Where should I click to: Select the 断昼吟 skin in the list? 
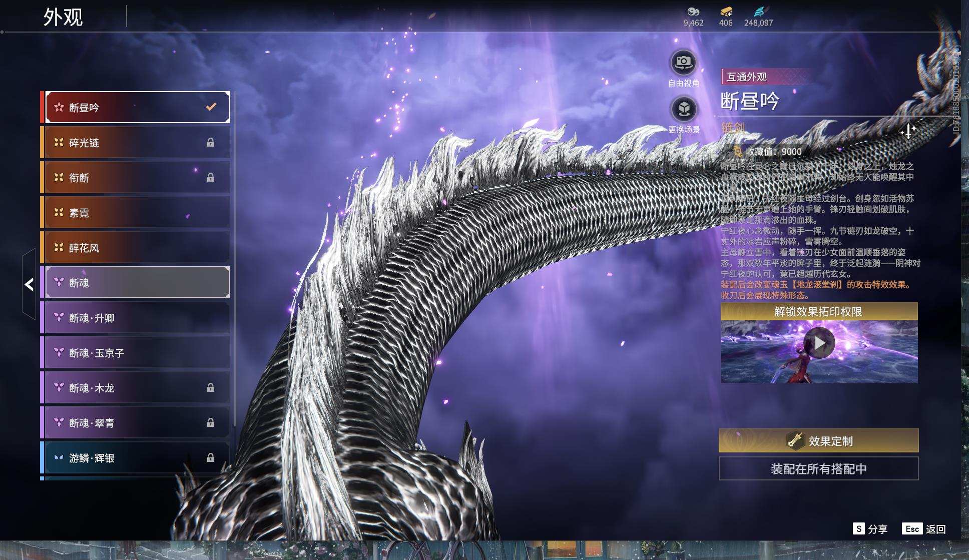coord(138,107)
